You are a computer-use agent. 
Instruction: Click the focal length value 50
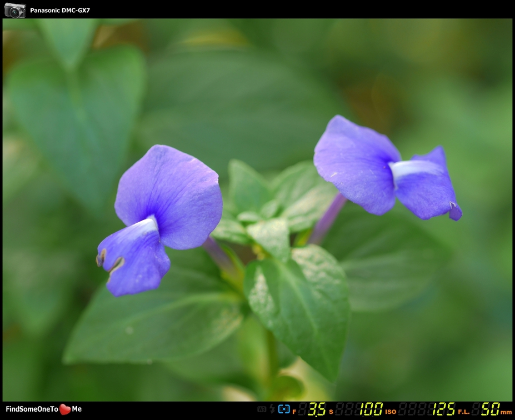coord(491,409)
